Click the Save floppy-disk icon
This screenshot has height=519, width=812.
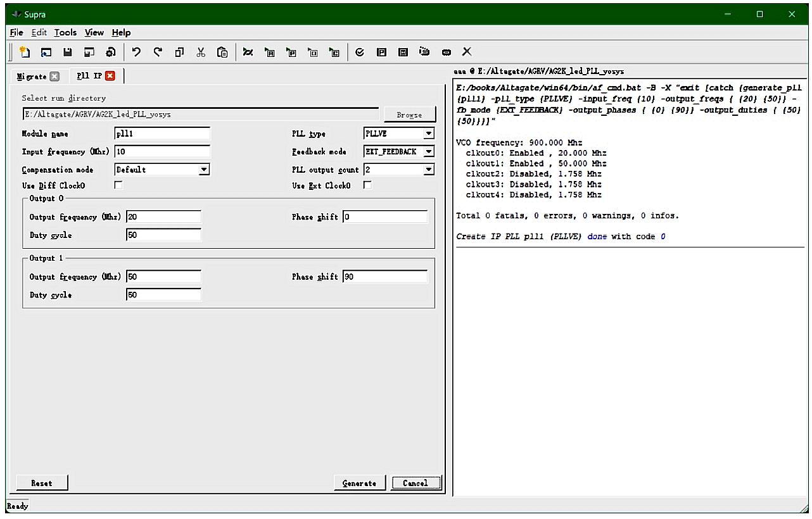click(68, 52)
